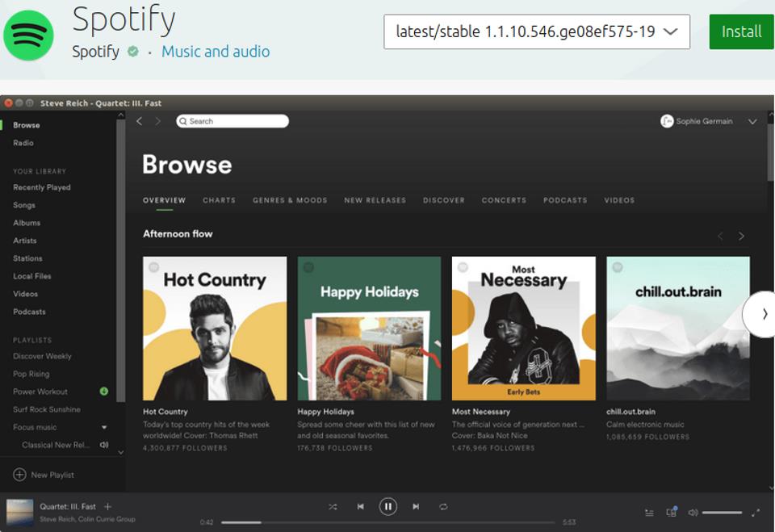This screenshot has width=775, height=532.
Task: Open the Most Necessary playlist cover
Action: point(524,329)
